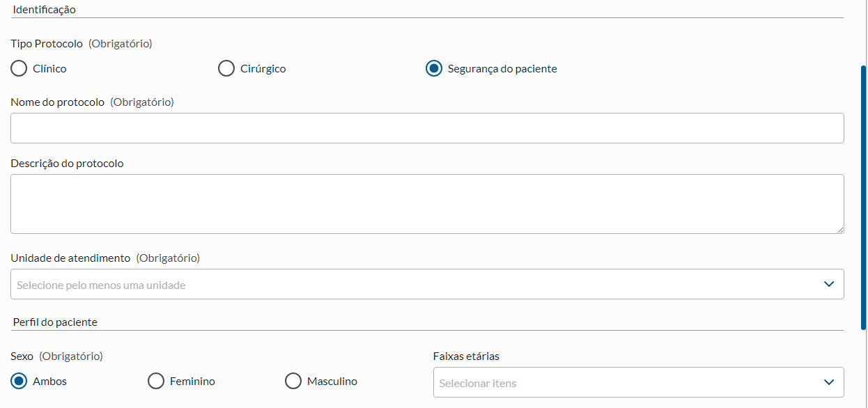This screenshot has width=868, height=408.
Task: Select the Clínico protocol type
Action: [x=19, y=69]
